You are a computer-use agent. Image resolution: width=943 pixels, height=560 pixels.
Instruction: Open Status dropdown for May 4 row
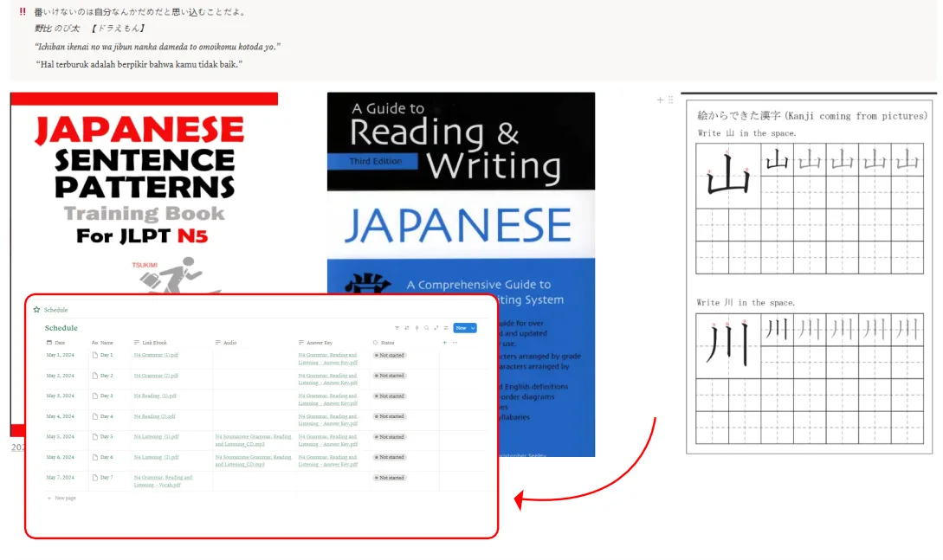[x=391, y=416]
